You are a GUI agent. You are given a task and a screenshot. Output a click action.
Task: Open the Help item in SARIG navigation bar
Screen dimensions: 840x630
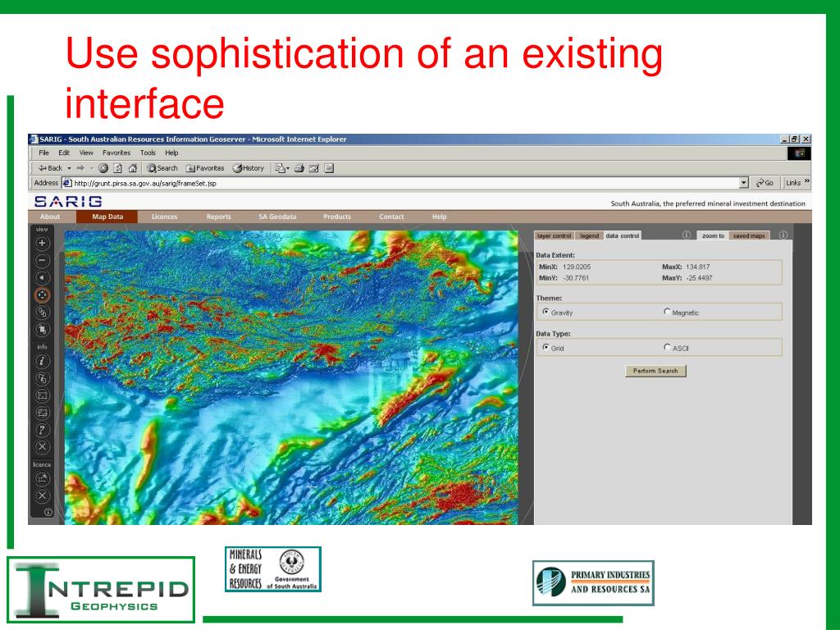tap(440, 217)
